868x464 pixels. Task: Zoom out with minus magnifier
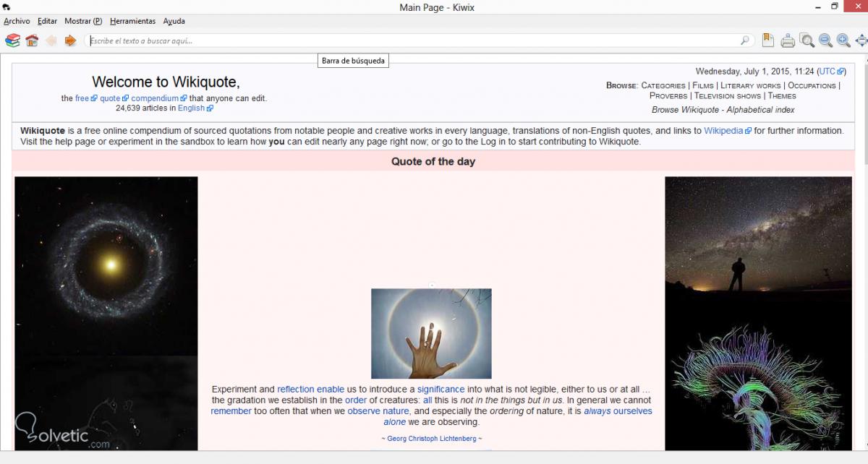click(x=825, y=41)
